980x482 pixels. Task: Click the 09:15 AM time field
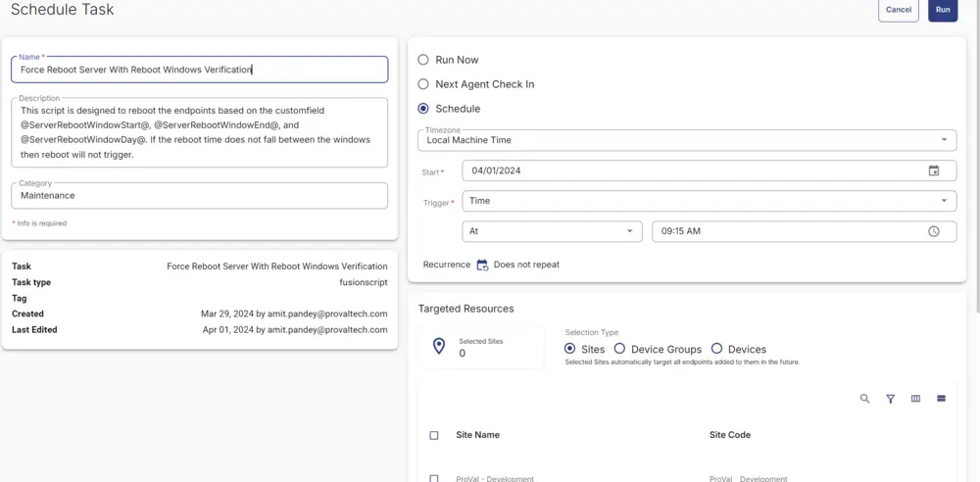click(805, 231)
